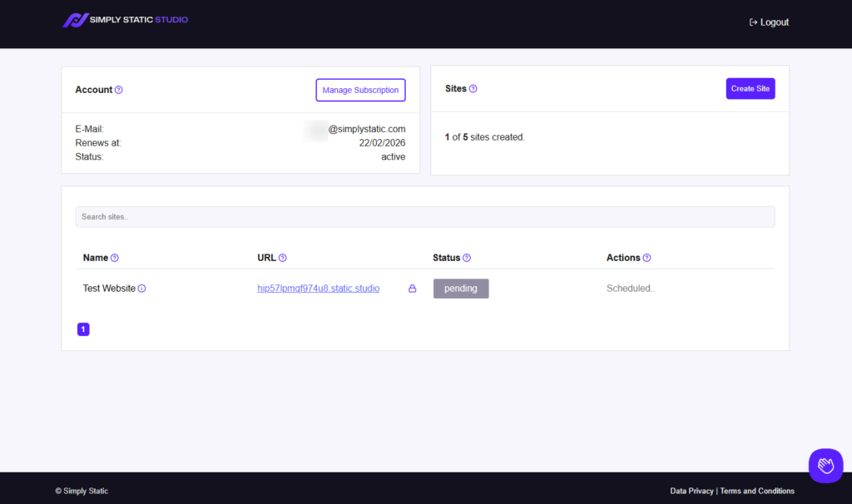Viewport: 852px width, 504px height.
Task: Click the lock icon next to URL
Action: click(413, 289)
